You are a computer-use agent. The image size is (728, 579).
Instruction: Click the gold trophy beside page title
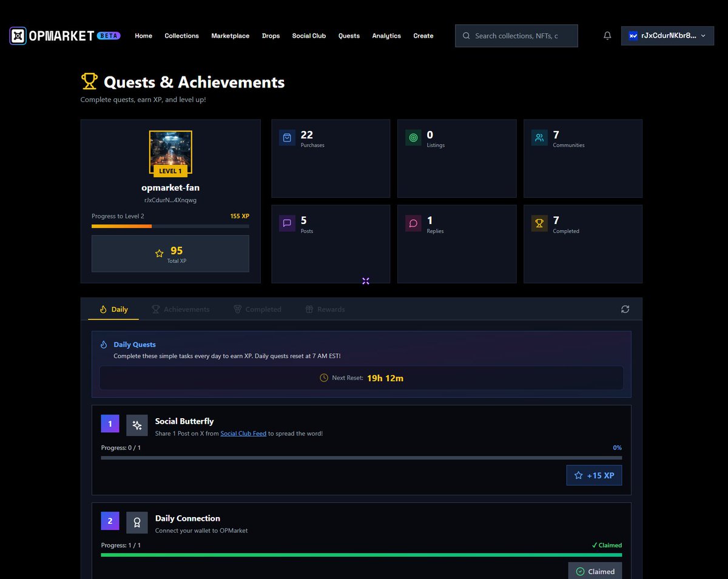[x=89, y=81]
